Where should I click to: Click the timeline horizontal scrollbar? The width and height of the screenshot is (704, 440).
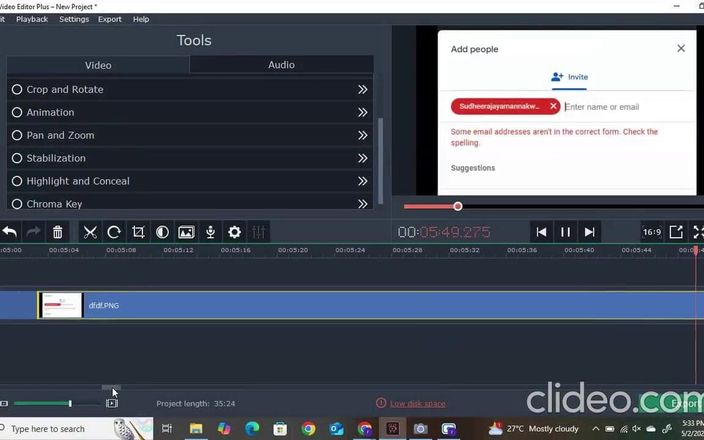111,387
